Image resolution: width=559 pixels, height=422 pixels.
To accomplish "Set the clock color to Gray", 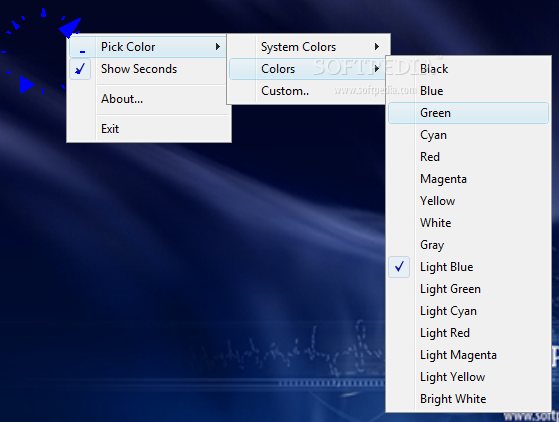I will point(468,245).
